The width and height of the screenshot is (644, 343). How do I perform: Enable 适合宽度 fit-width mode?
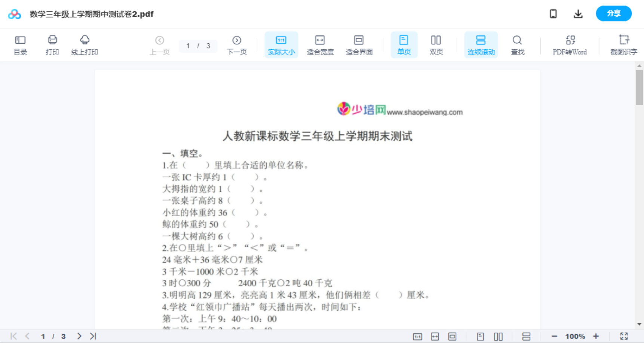pyautogui.click(x=320, y=45)
